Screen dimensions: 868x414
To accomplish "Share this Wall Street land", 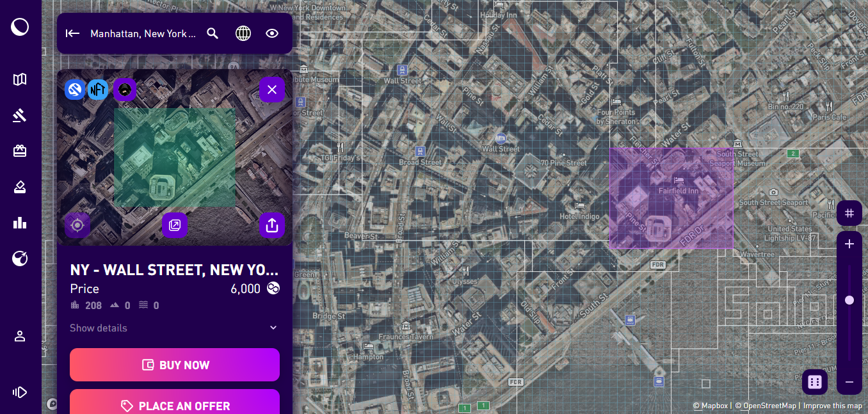I will click(x=272, y=225).
